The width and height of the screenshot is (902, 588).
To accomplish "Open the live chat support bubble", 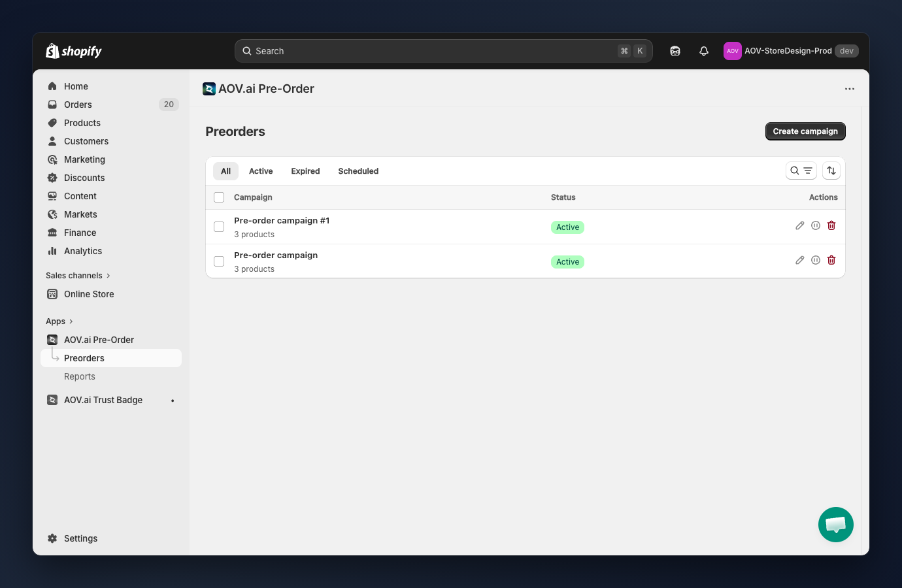I will pos(836,525).
